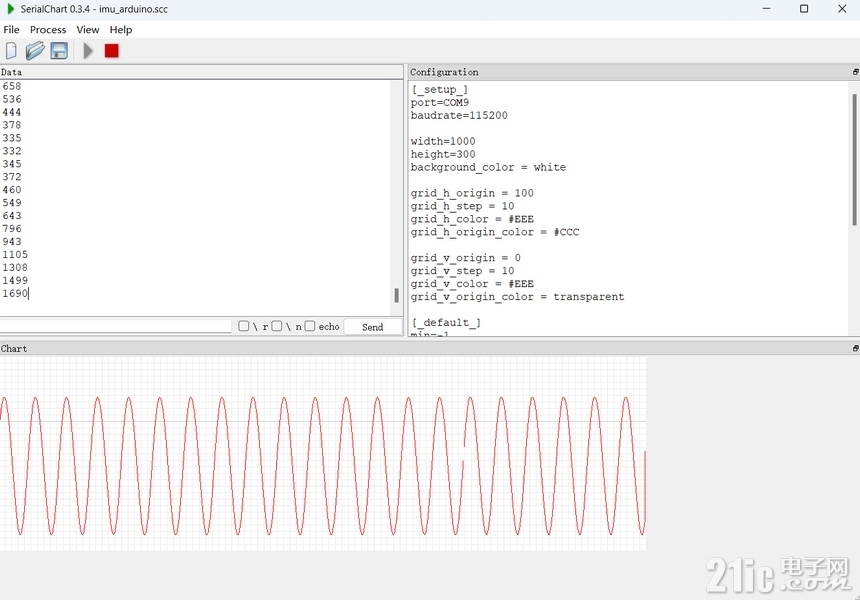Minimize the SerialChart window

click(x=767, y=9)
